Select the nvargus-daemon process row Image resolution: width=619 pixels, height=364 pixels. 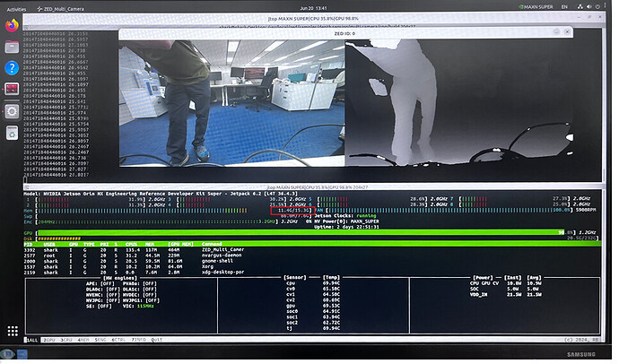312,256
